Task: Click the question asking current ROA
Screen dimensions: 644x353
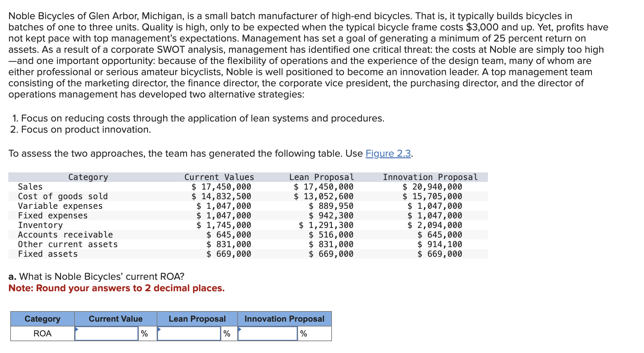Action: point(97,276)
